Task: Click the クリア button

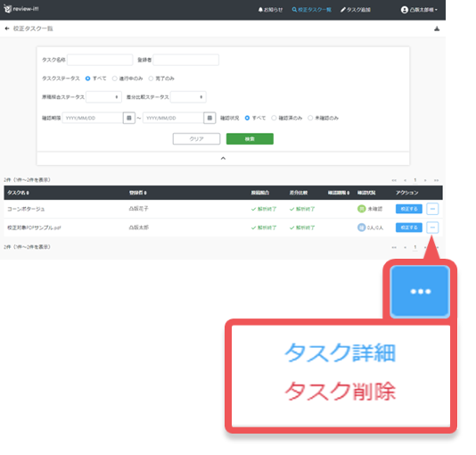Action: [196, 139]
